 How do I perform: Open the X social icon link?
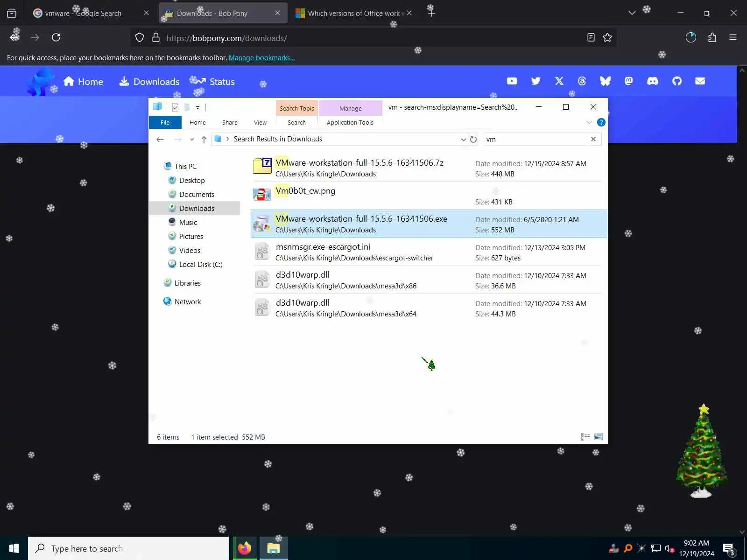(559, 81)
